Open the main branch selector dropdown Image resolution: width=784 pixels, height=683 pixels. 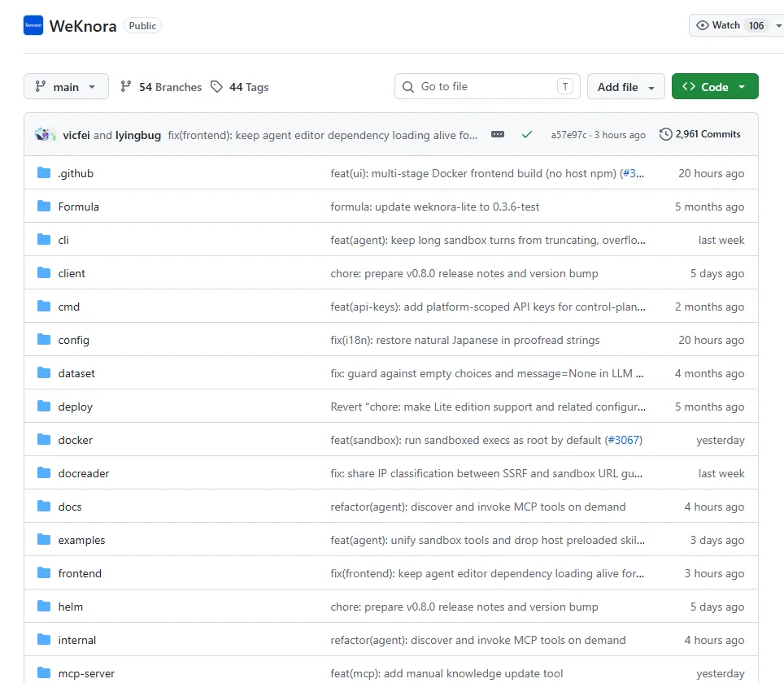pos(66,86)
